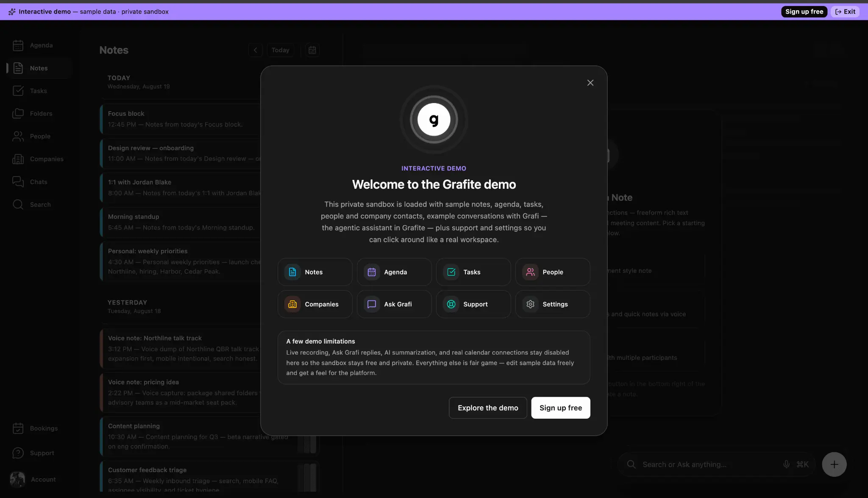
Task: Open Chats in the sidebar
Action: pyautogui.click(x=39, y=182)
